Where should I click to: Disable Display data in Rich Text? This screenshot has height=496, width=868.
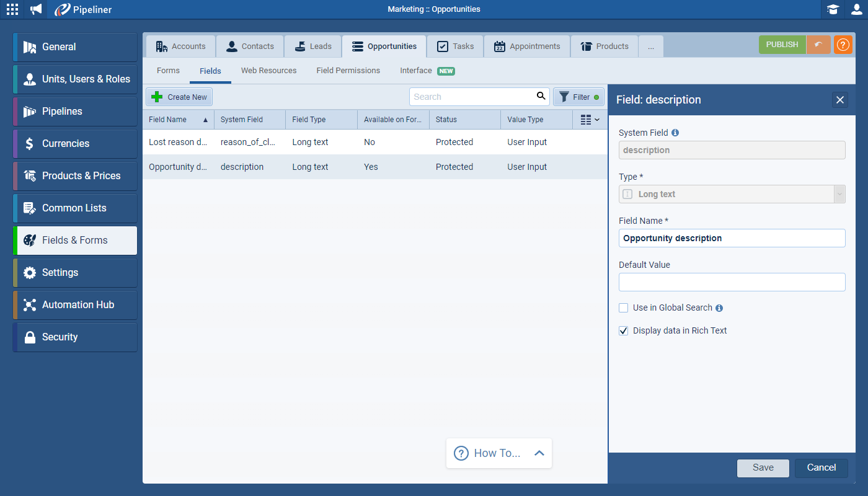pos(623,330)
